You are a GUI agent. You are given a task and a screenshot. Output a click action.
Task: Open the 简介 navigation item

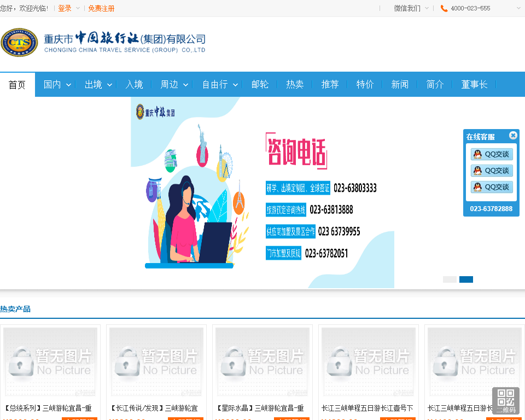[435, 84]
